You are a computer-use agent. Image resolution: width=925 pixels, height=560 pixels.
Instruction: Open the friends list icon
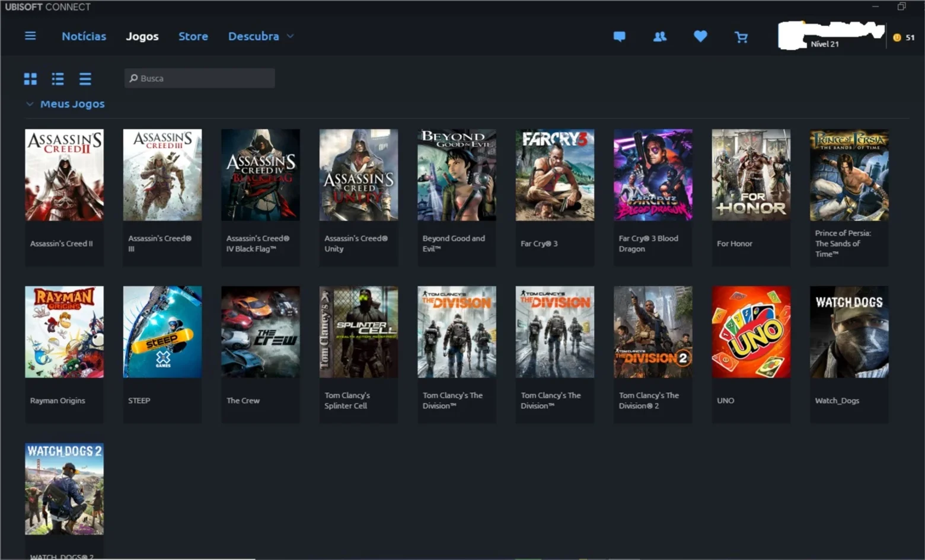[659, 37]
